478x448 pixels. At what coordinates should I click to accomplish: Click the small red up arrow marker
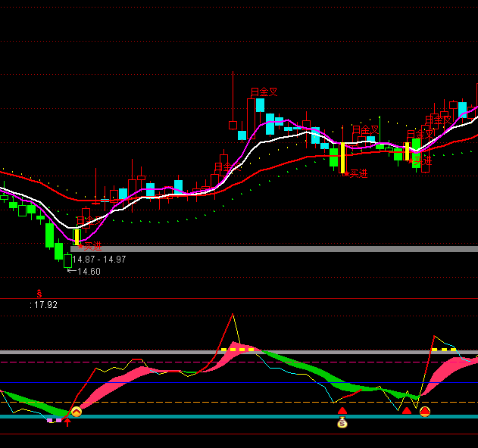point(67,421)
